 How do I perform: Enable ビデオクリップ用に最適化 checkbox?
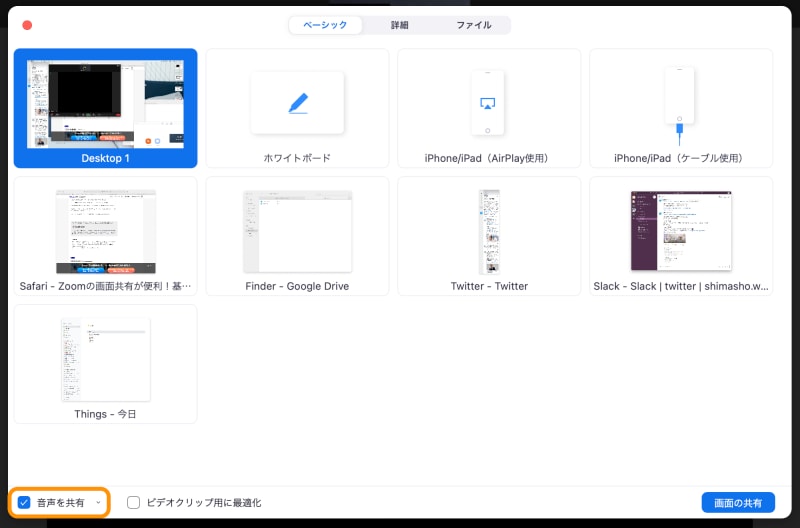pyautogui.click(x=133, y=502)
